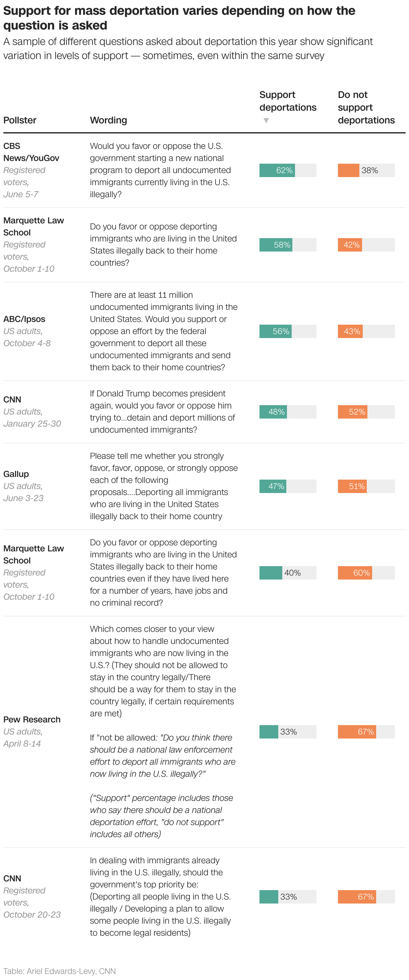Click the orange 60% bar
Image resolution: width=409 pixels, height=980 pixels.
click(355, 573)
